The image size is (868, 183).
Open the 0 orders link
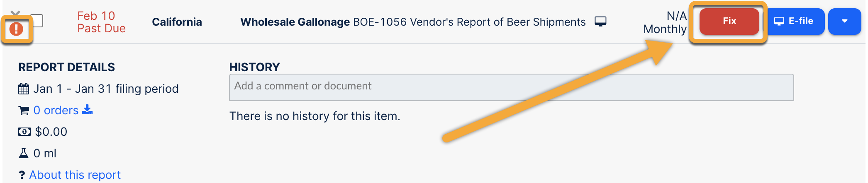coord(56,110)
